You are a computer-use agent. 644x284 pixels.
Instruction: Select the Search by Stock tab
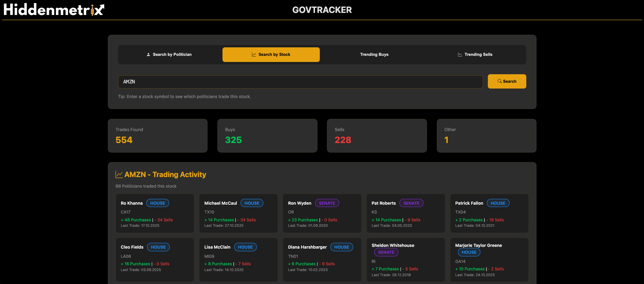point(271,54)
